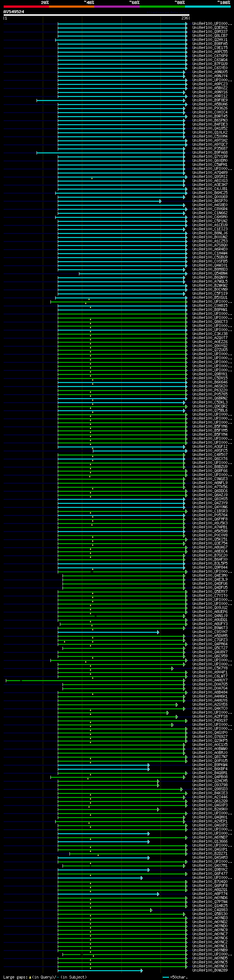This screenshot has width=234, height=980.
Task: Click the red 20% identity legend segment
Action: pos(26,7)
